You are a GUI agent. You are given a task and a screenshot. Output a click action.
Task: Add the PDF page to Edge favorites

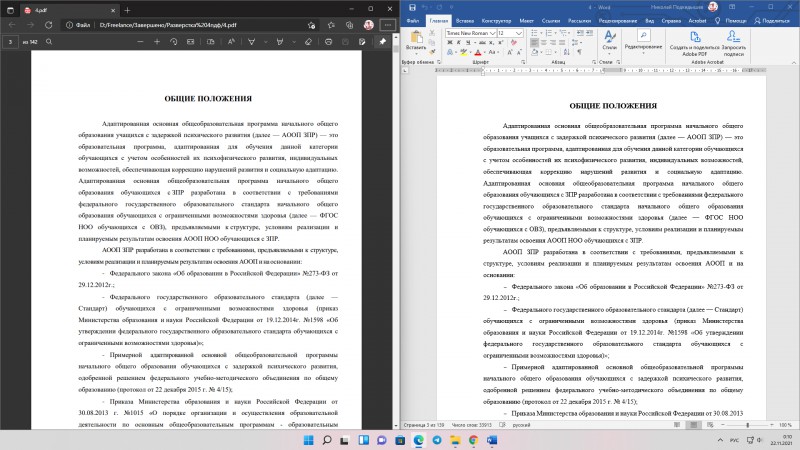[311, 25]
